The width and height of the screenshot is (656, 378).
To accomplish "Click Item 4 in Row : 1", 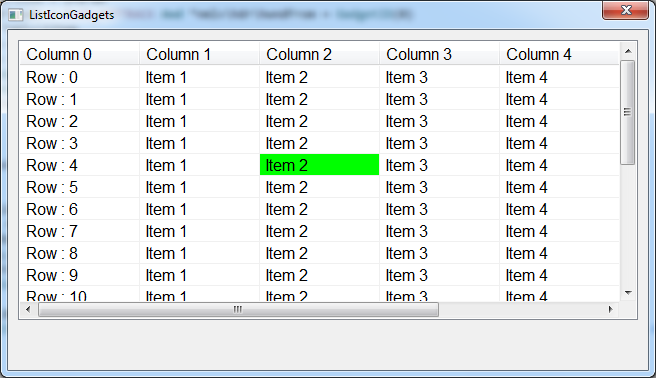I will point(559,100).
